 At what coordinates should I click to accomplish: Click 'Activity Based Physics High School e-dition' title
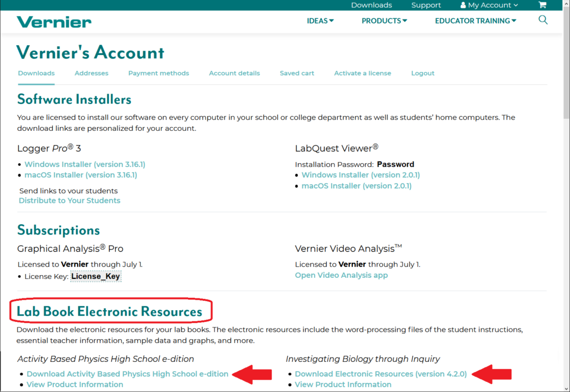[x=105, y=359]
